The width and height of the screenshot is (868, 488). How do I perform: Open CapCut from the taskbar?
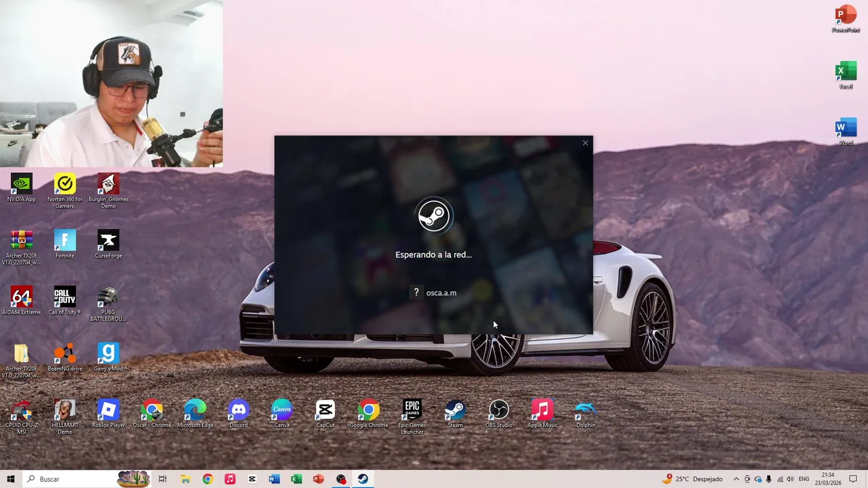point(252,479)
